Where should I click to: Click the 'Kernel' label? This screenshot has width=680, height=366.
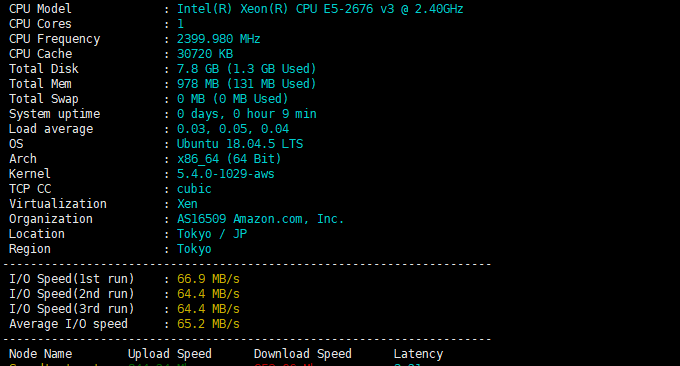29,174
